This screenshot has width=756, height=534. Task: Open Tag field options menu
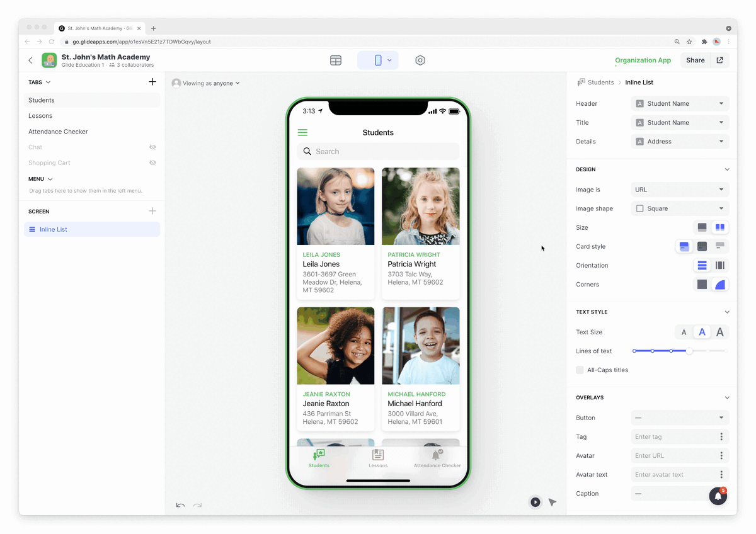721,436
